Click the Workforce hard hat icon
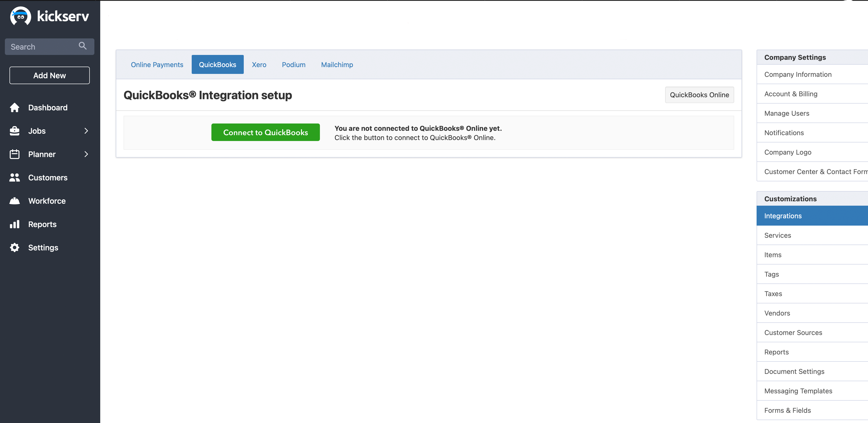 pos(15,201)
